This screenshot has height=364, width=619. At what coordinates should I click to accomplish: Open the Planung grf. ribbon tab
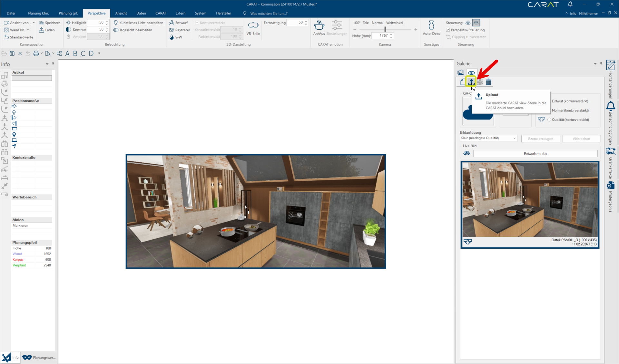pyautogui.click(x=68, y=13)
